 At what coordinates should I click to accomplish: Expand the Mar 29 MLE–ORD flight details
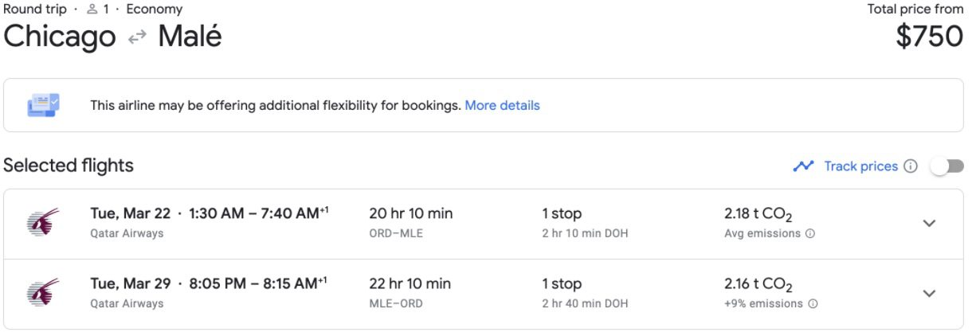click(x=929, y=294)
